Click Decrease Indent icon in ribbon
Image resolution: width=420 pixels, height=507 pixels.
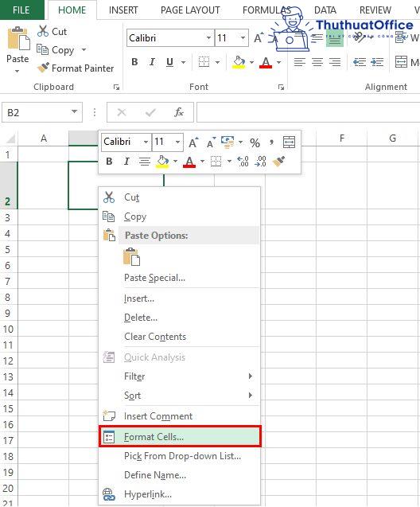click(x=360, y=62)
